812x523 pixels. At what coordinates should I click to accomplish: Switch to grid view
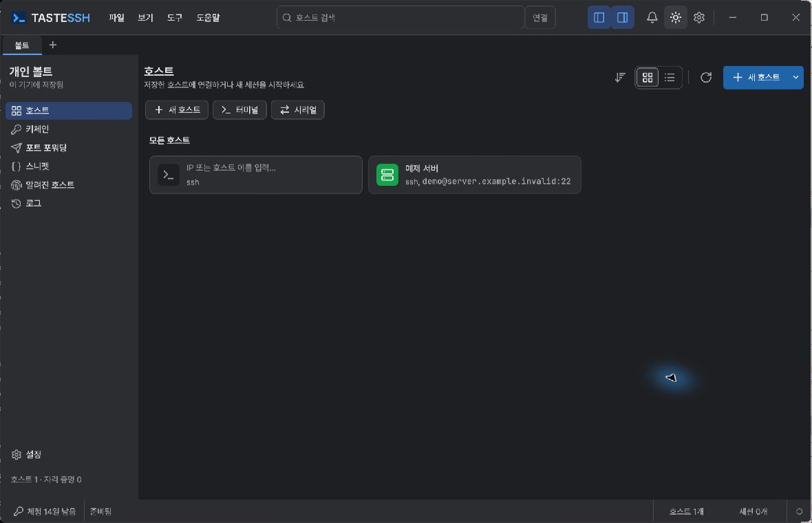tap(648, 78)
